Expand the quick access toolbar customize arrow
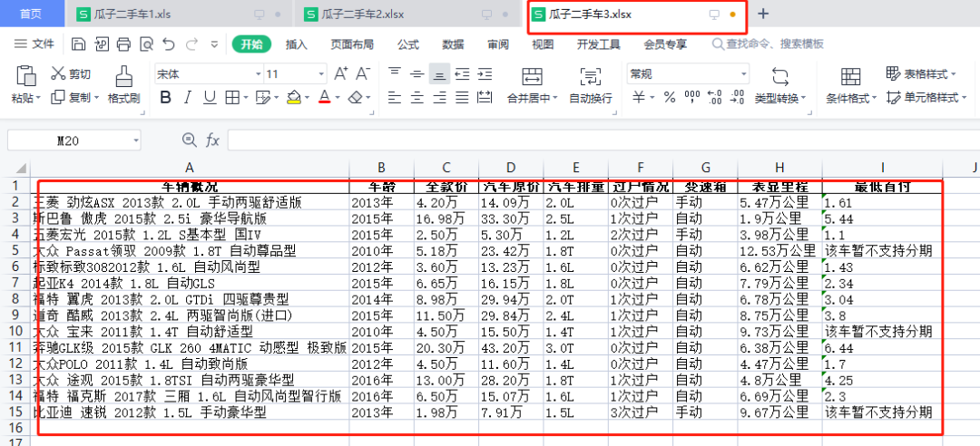 (214, 44)
